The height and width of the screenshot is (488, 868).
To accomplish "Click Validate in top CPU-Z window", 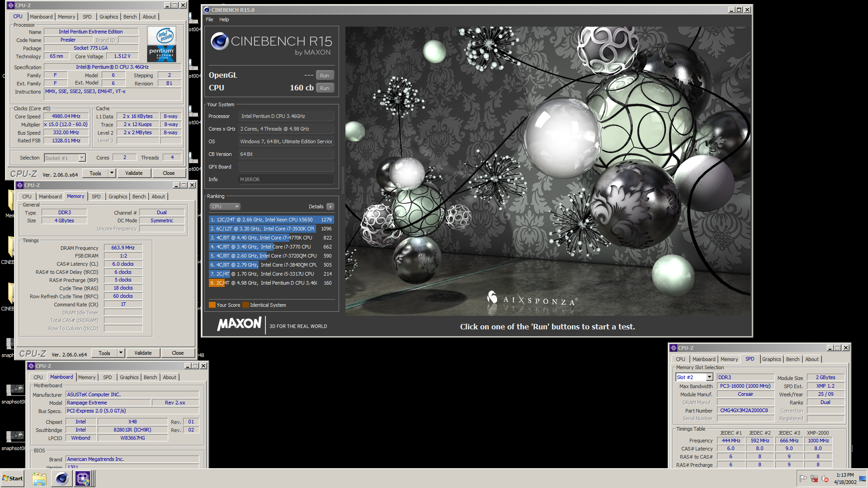I will coord(134,173).
